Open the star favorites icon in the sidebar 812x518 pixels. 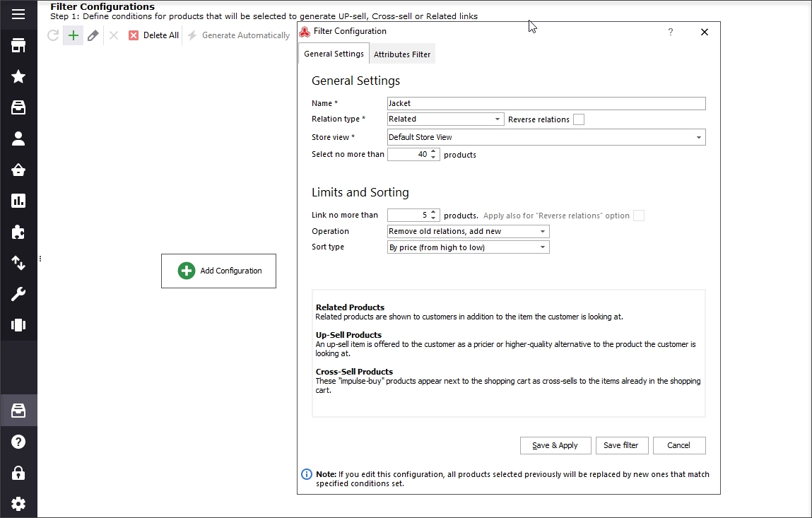18,76
